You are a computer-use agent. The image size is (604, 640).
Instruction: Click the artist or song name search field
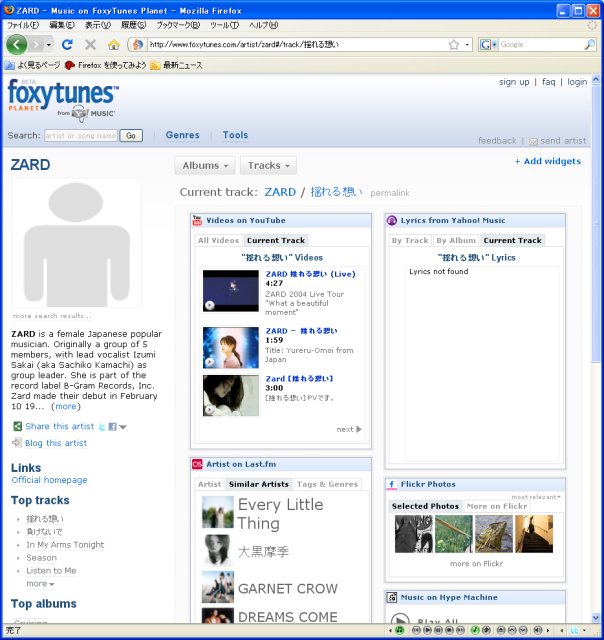pyautogui.click(x=81, y=136)
